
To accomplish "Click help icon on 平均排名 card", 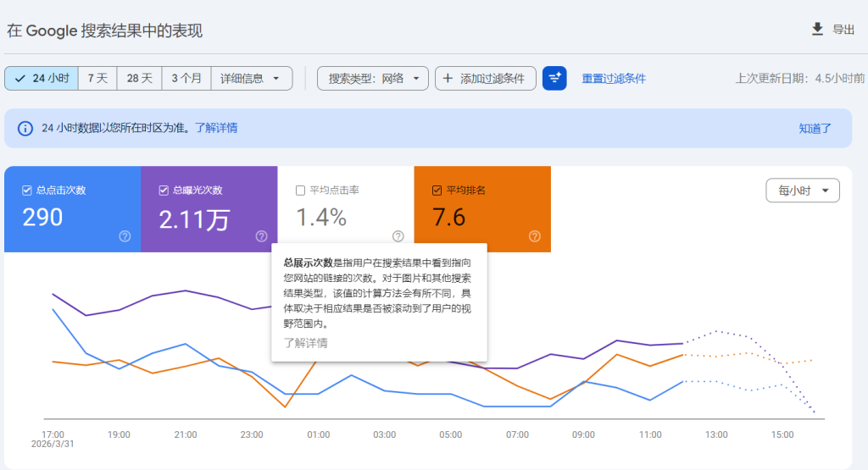I will pyautogui.click(x=535, y=236).
